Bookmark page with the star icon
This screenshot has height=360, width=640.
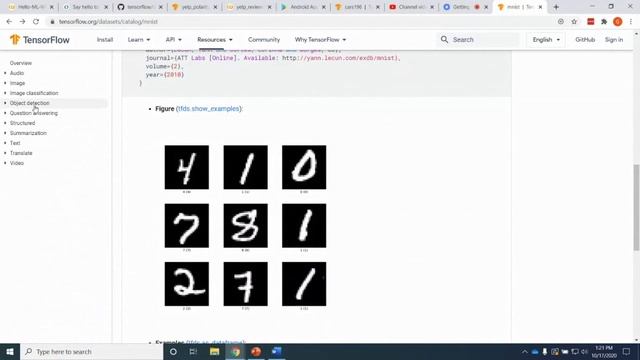[x=574, y=22]
